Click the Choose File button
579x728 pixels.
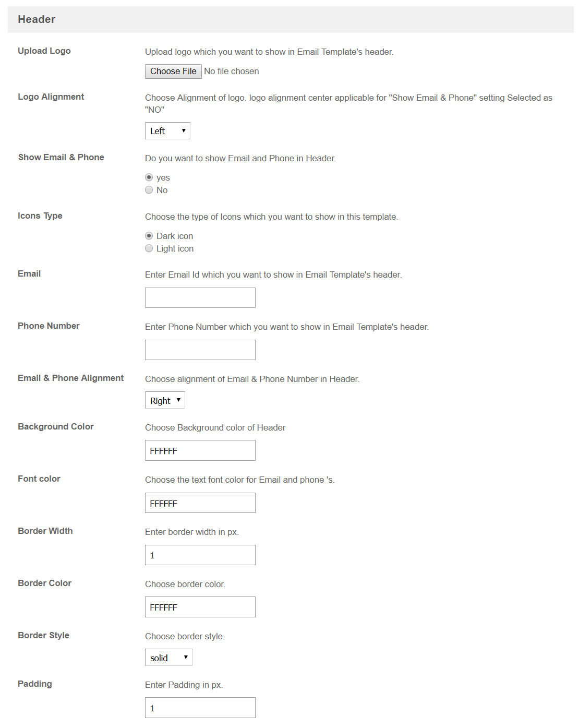tap(173, 71)
